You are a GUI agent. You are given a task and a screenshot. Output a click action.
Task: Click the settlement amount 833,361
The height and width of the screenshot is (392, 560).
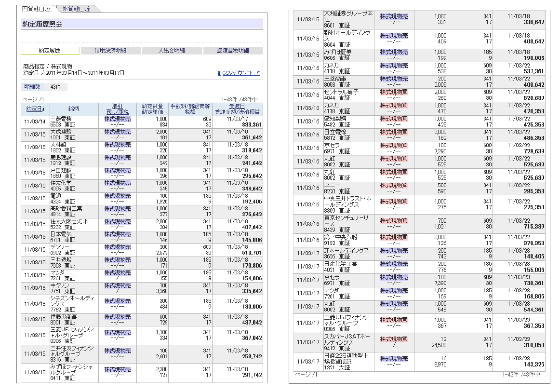pyautogui.click(x=252, y=125)
